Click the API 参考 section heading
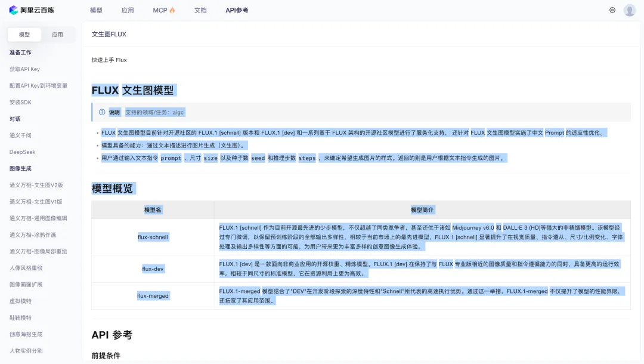644x364 pixels. (112, 335)
